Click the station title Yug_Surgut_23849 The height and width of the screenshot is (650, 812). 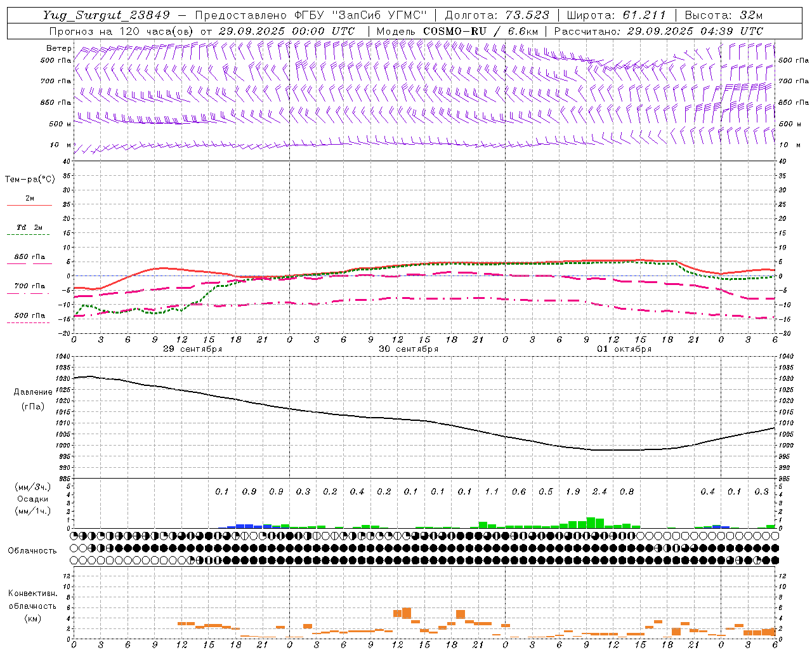107,15
